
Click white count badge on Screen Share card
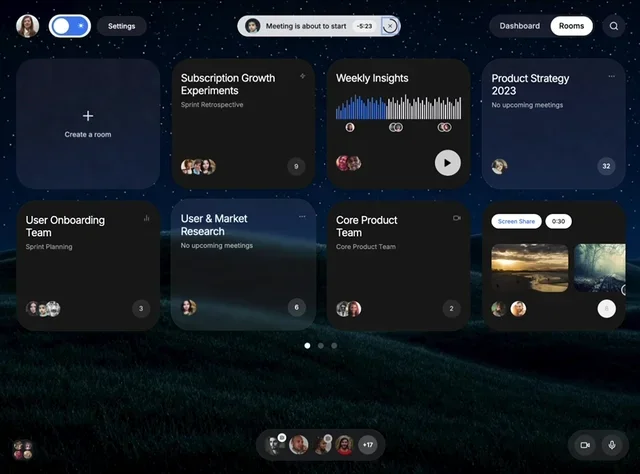click(x=606, y=309)
